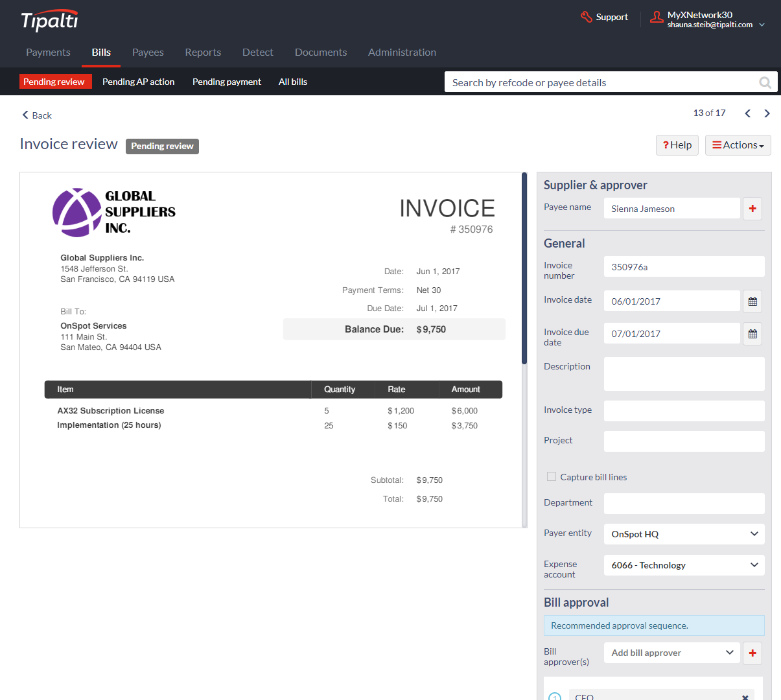Click the 'Net 30' payment terms
781x700 pixels.
[428, 290]
